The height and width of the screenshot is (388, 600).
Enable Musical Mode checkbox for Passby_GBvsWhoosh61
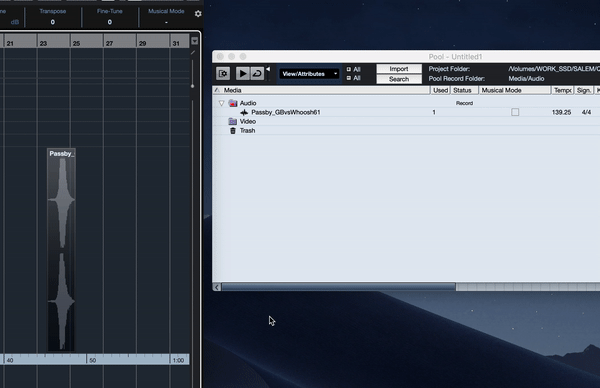pos(515,112)
